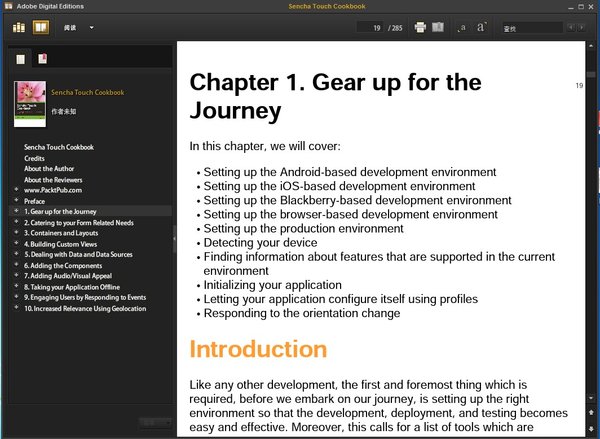Open the bookmarks panel tab icon

pos(42,60)
